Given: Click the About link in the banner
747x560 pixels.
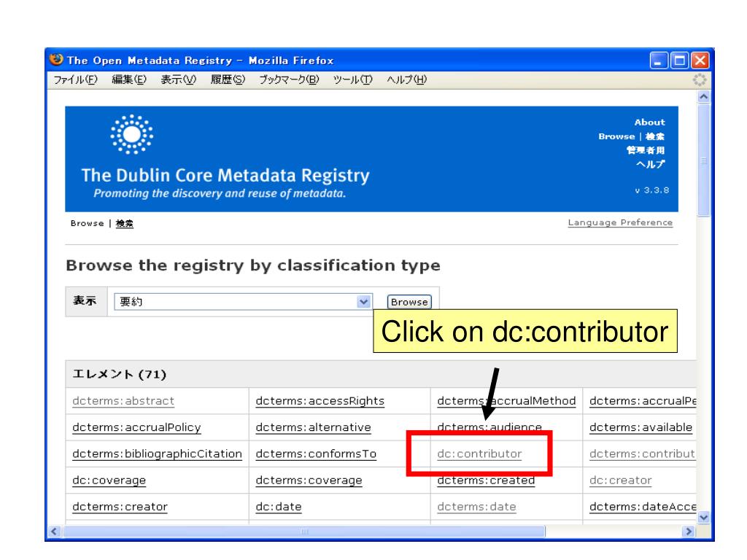Looking at the screenshot, I should tap(649, 122).
